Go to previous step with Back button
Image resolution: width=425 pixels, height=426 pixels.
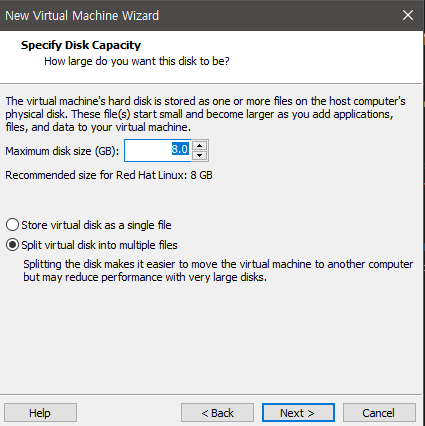coord(217,413)
